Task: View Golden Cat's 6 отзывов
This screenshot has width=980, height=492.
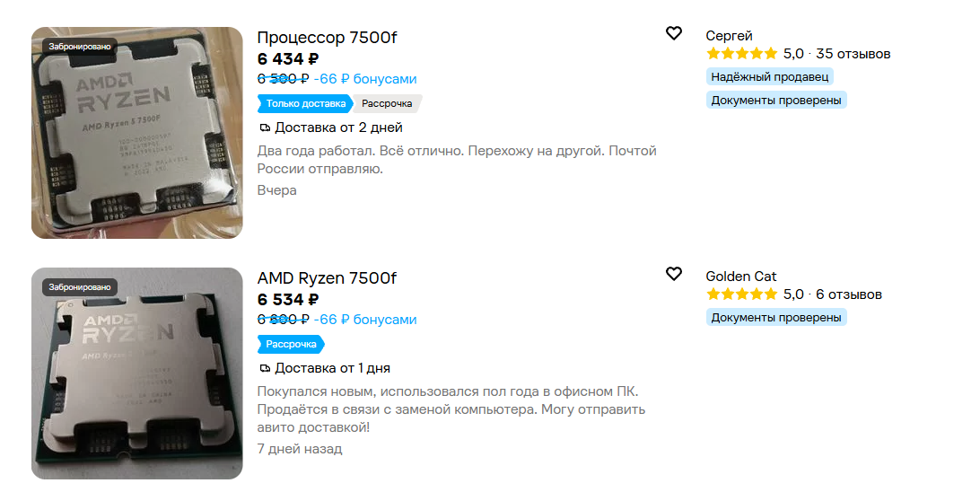Action: [x=849, y=294]
